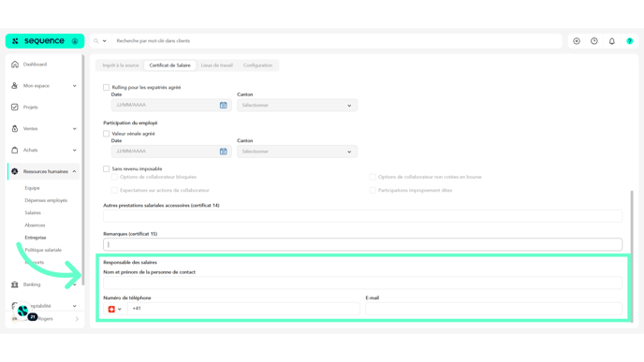Click the Achats shopping bag icon
Image resolution: width=644 pixels, height=362 pixels.
pos(15,150)
